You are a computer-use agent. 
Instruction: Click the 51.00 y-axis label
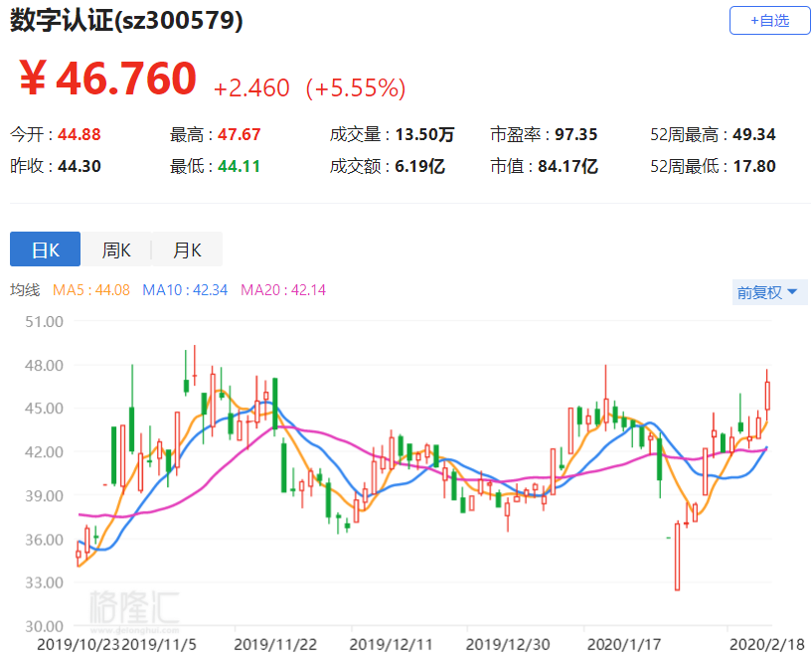44,322
